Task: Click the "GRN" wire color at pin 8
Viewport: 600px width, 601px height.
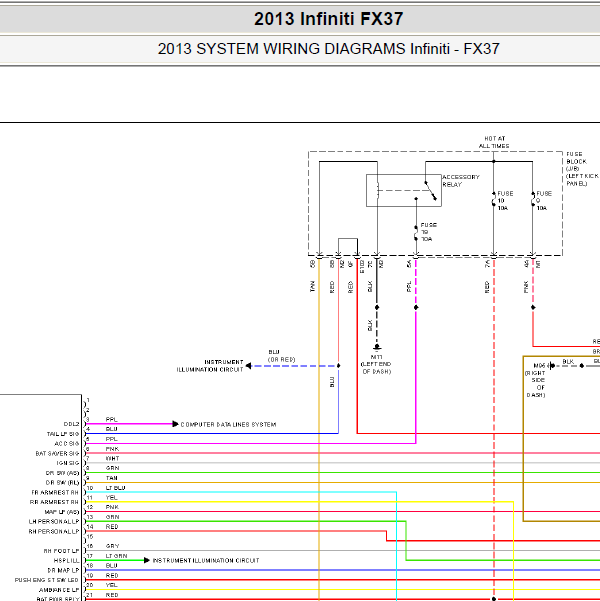Action: point(112,468)
